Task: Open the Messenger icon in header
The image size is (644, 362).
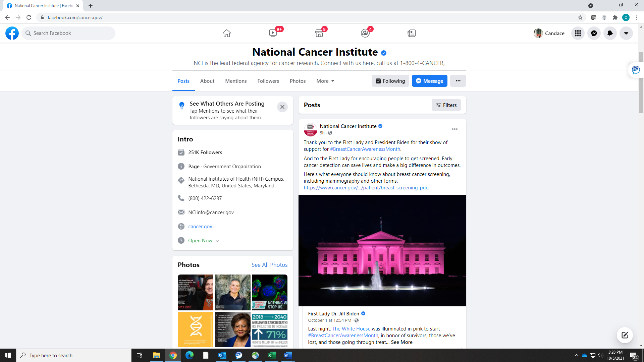Action: tap(594, 33)
